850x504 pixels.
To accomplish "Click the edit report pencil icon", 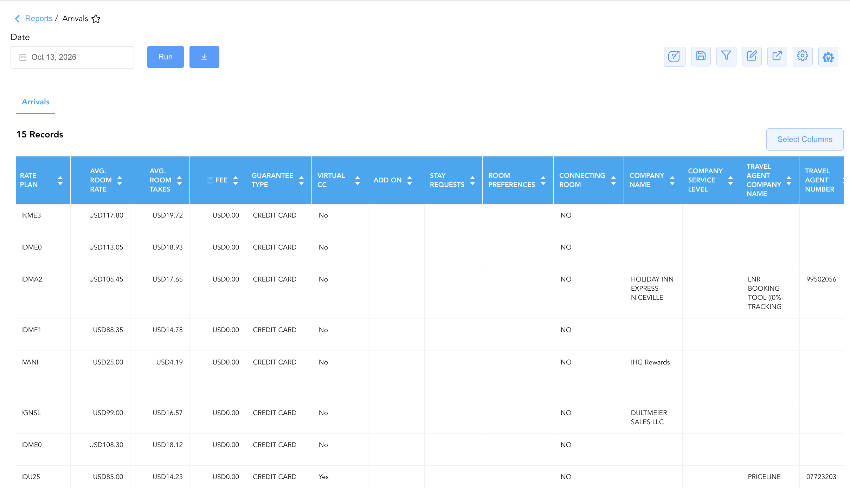I will coord(752,56).
